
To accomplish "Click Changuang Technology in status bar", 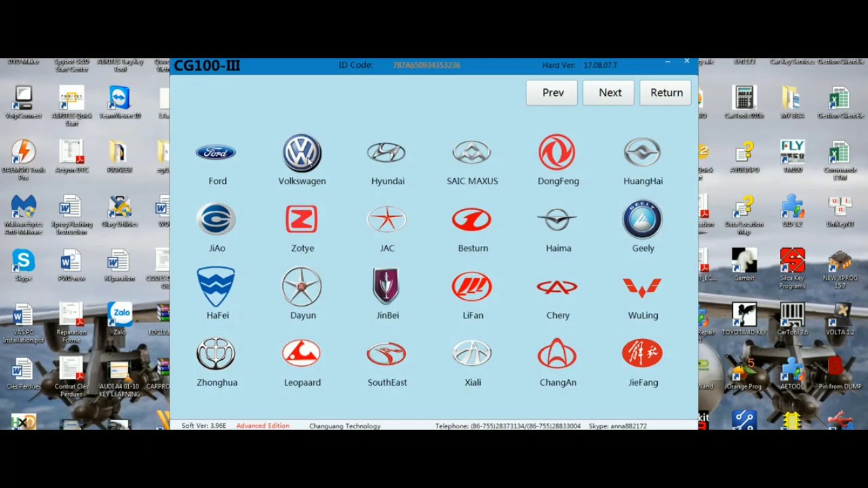I will (344, 426).
